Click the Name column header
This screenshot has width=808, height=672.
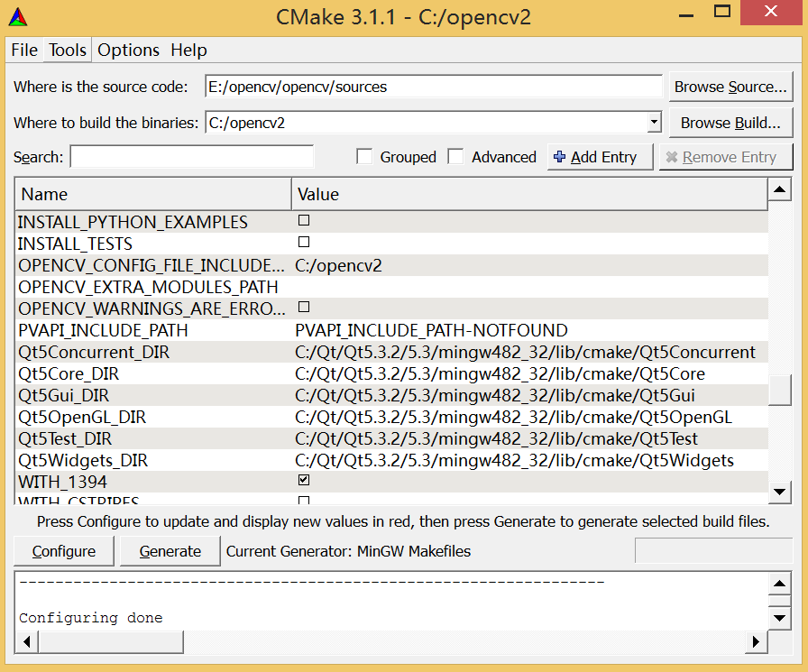click(x=153, y=194)
